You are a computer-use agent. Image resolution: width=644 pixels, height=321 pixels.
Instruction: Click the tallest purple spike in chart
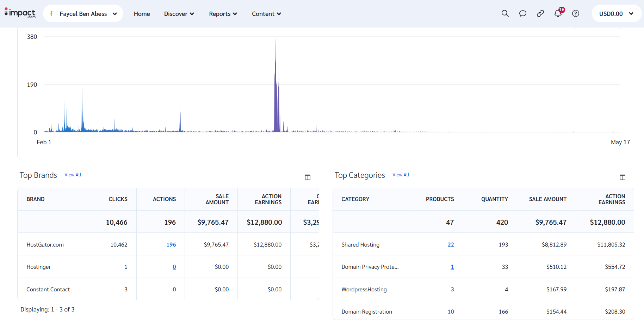[x=275, y=85]
